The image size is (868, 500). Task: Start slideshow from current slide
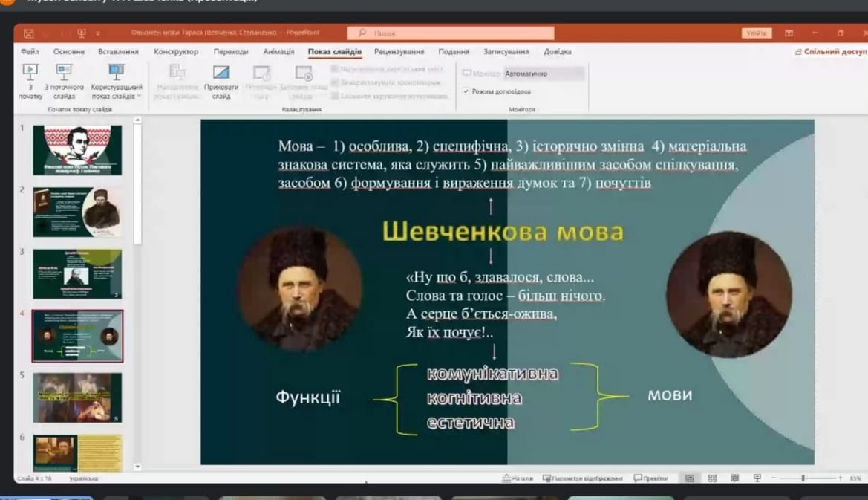point(64,81)
